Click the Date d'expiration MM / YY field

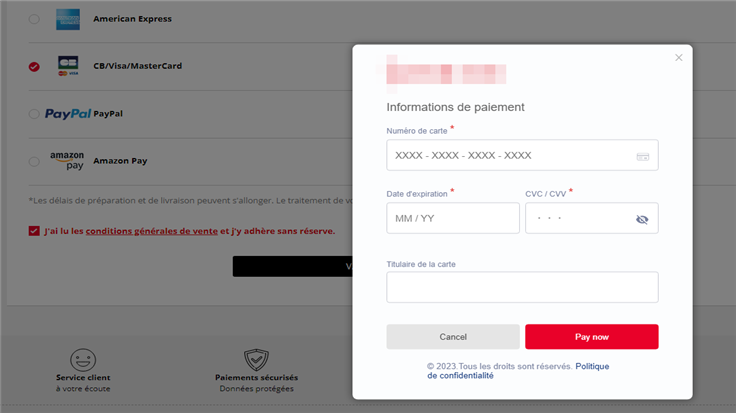pyautogui.click(x=452, y=219)
